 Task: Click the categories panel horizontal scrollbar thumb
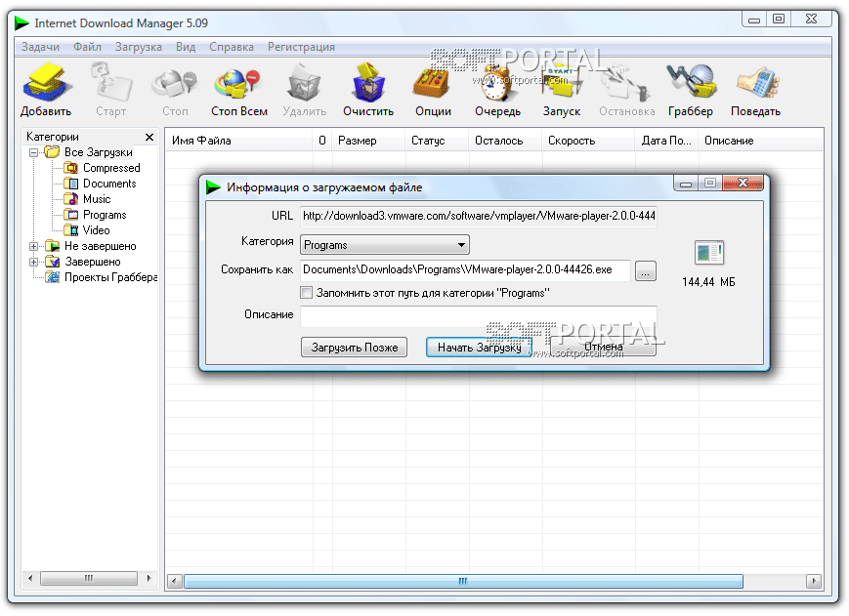click(x=89, y=578)
